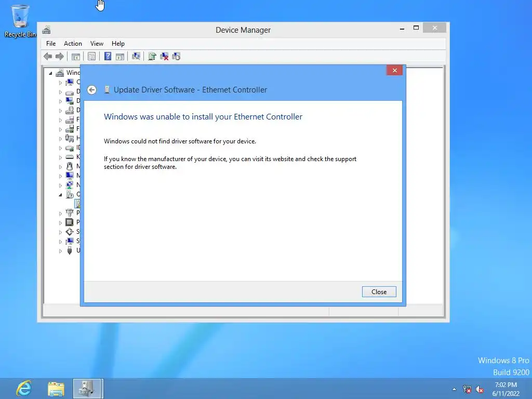Click 'Windows was unable to install' heading
Screen dimensions: 532x399
(203, 117)
